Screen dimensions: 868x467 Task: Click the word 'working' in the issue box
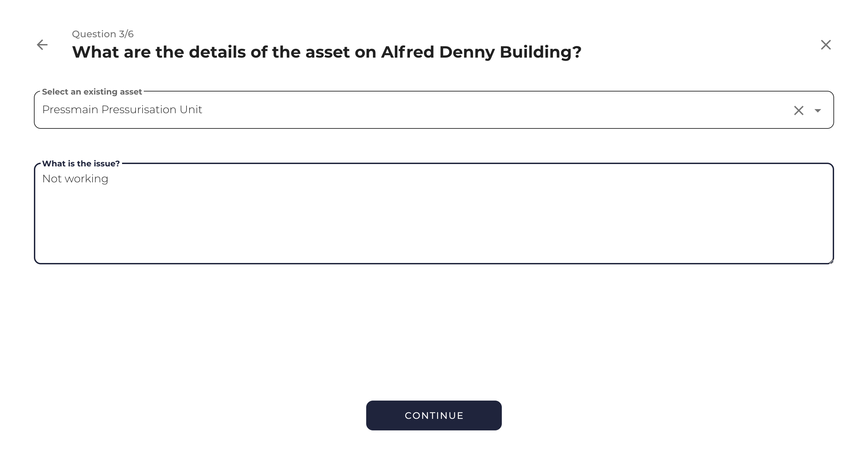[86, 179]
